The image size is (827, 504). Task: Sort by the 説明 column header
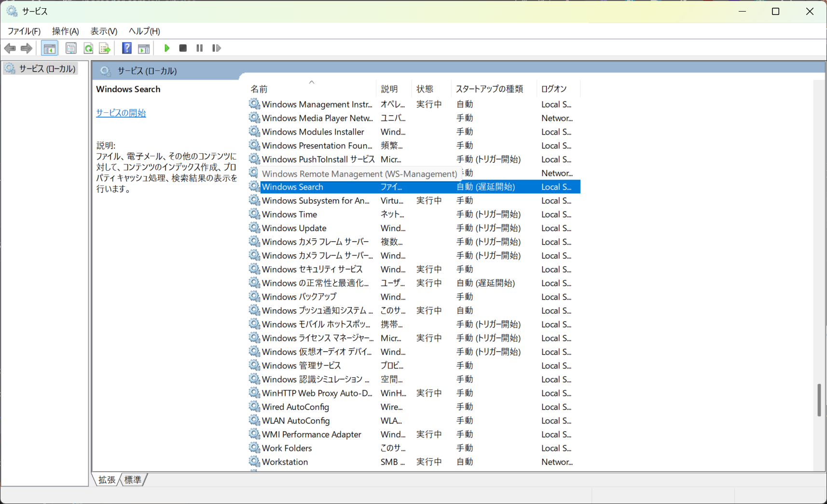tap(394, 89)
